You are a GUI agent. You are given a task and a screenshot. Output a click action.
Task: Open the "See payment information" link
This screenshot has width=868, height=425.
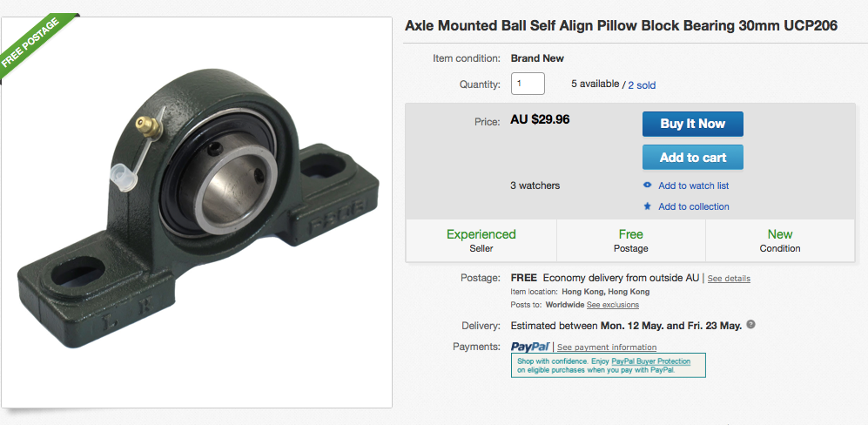click(x=607, y=347)
